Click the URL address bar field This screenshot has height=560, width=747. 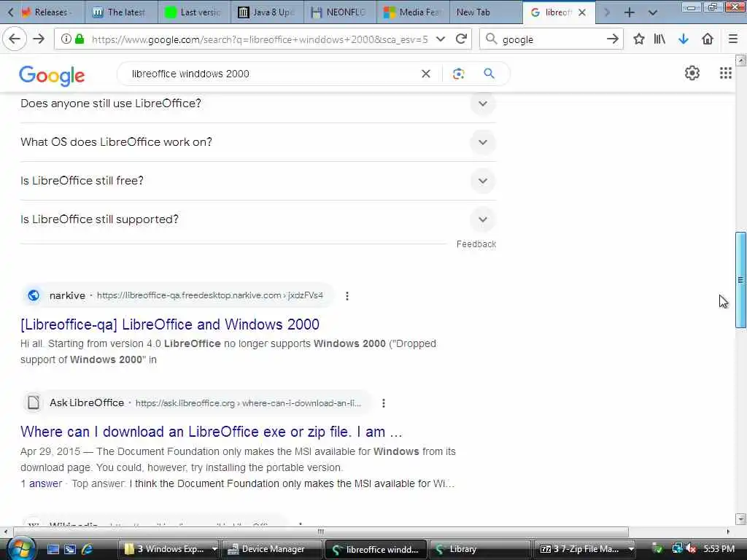260,39
